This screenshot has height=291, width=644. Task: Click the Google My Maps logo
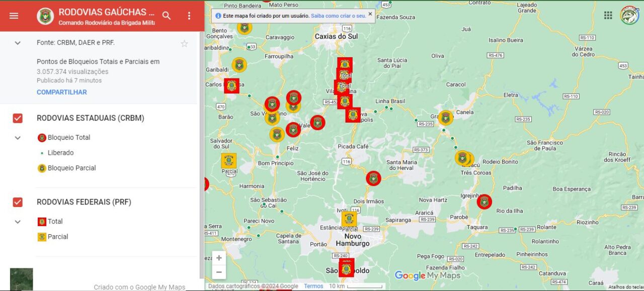pyautogui.click(x=427, y=275)
